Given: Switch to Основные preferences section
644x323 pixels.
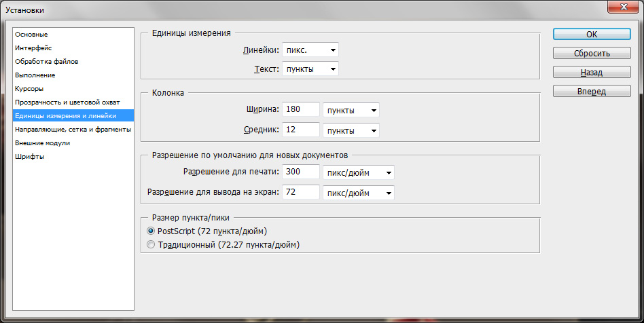Looking at the screenshot, I should tap(31, 34).
